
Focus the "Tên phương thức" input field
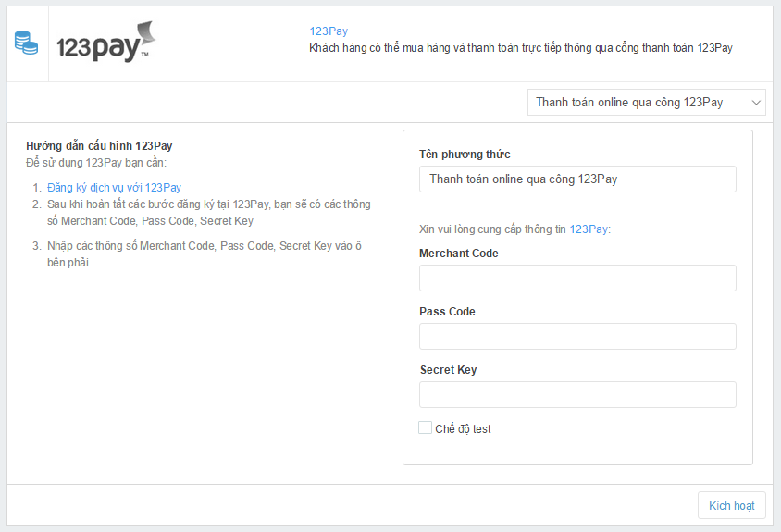pos(577,179)
